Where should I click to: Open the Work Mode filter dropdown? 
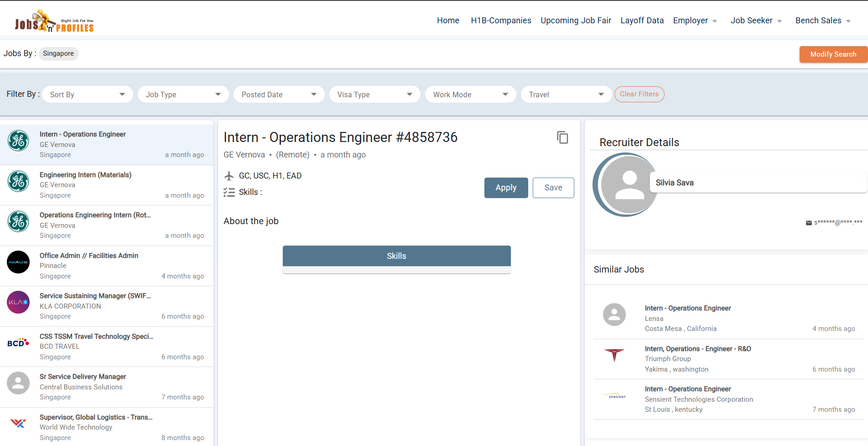(x=471, y=94)
